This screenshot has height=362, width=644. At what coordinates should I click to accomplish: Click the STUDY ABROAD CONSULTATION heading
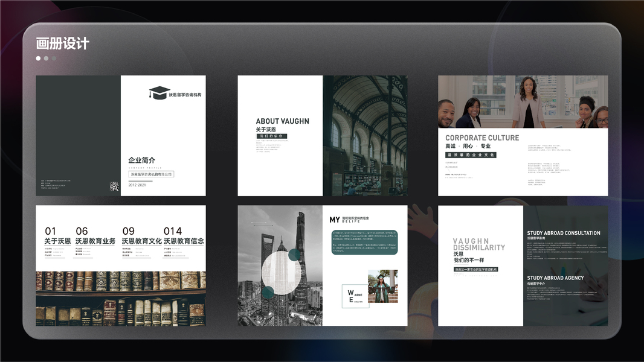click(x=564, y=233)
